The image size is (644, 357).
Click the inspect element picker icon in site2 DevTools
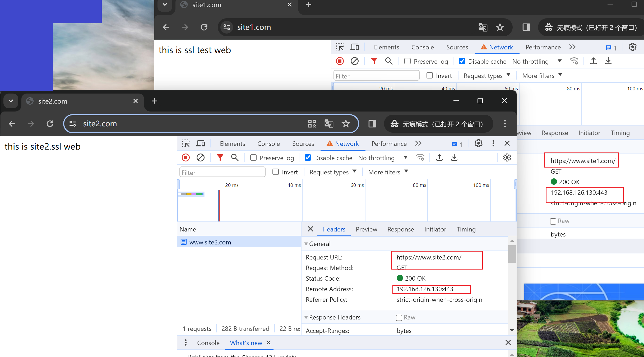186,143
